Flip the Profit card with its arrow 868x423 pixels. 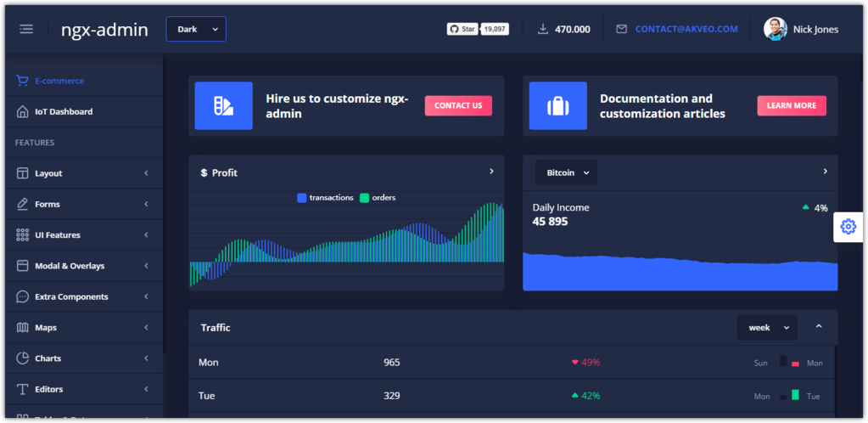click(x=491, y=172)
